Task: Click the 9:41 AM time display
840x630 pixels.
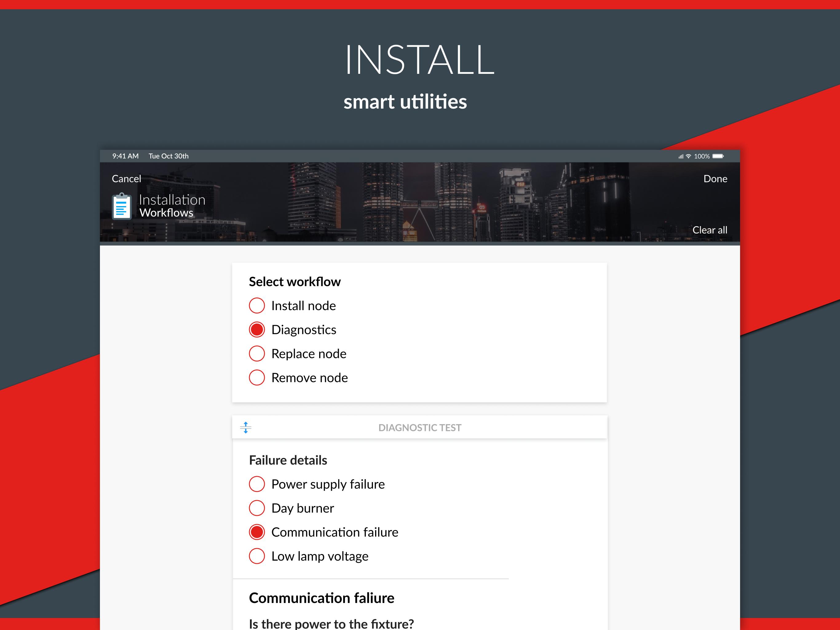Action: click(x=125, y=156)
